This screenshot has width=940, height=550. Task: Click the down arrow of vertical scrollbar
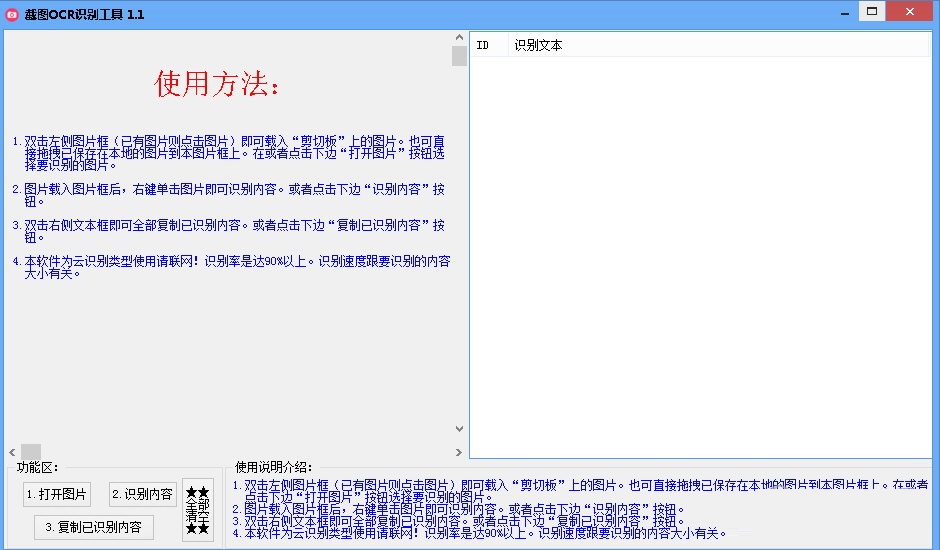[x=459, y=429]
